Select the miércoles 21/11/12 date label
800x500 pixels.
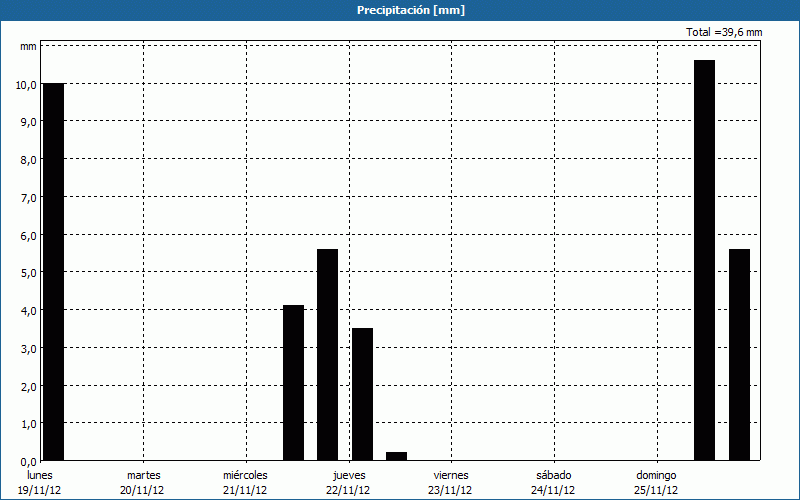click(245, 482)
